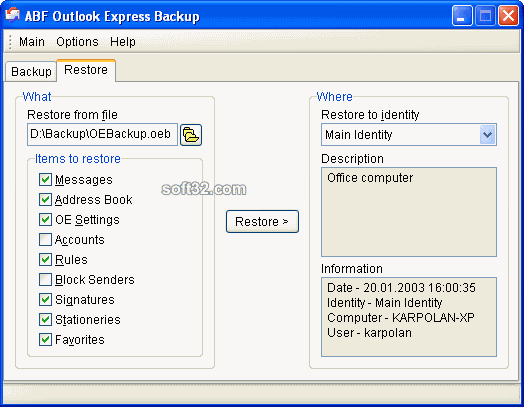Disable the Favorites checkbox
This screenshot has height=407, width=524.
[x=45, y=340]
